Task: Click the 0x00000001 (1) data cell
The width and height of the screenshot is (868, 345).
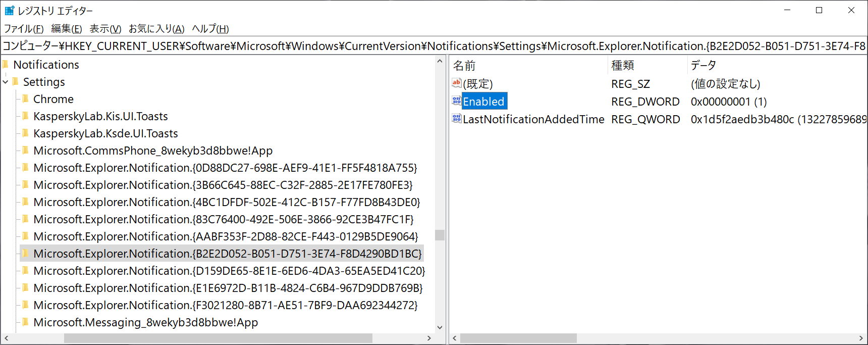Action: [729, 102]
